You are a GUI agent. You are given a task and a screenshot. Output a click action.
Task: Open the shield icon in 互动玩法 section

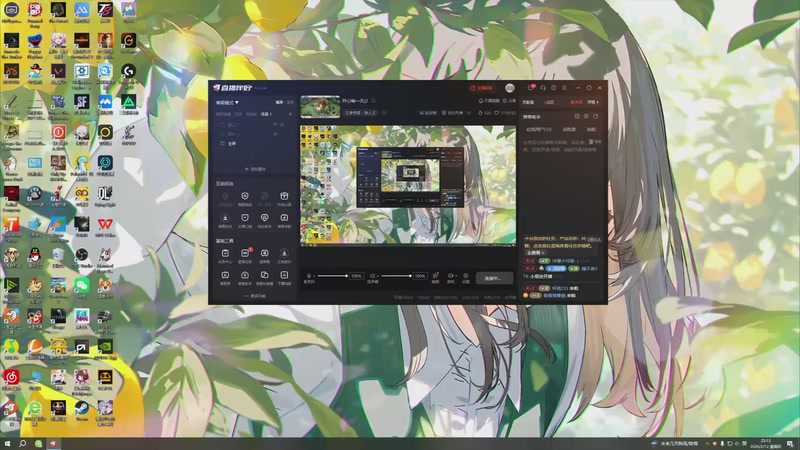[245, 196]
